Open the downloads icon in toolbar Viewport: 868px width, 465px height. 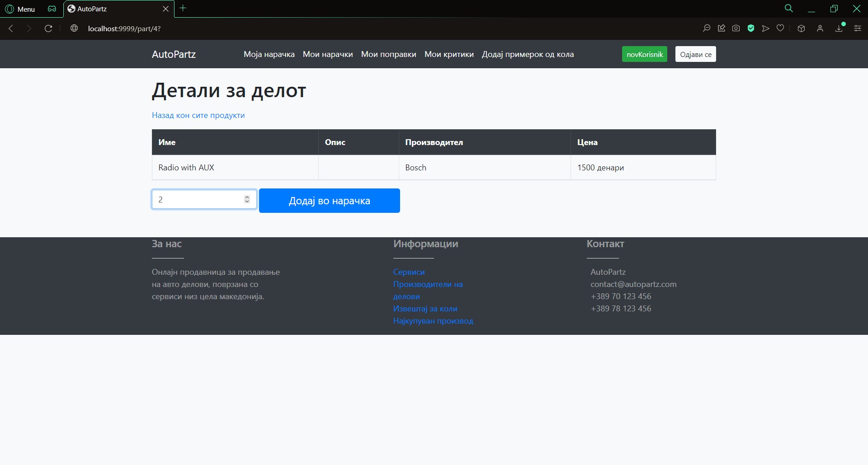[839, 28]
